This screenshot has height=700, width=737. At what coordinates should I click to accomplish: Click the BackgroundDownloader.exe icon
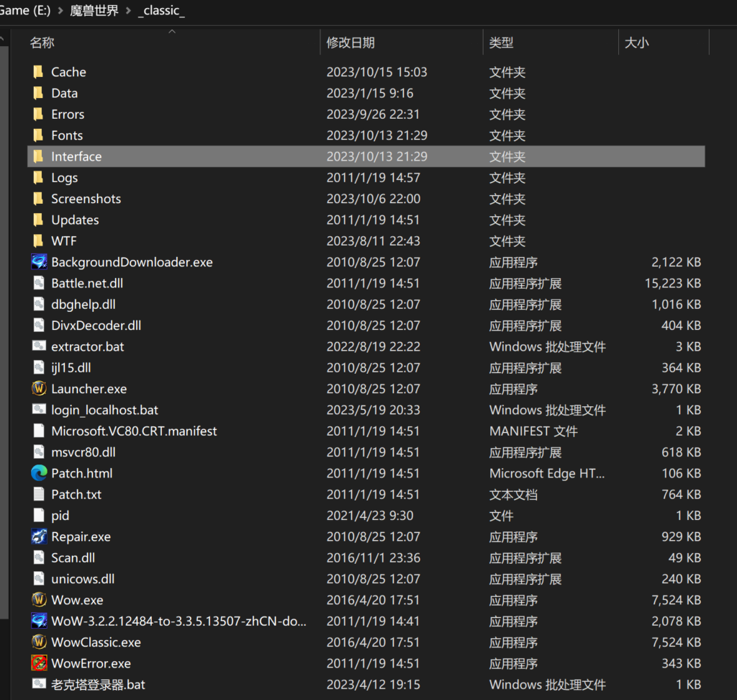tap(39, 262)
